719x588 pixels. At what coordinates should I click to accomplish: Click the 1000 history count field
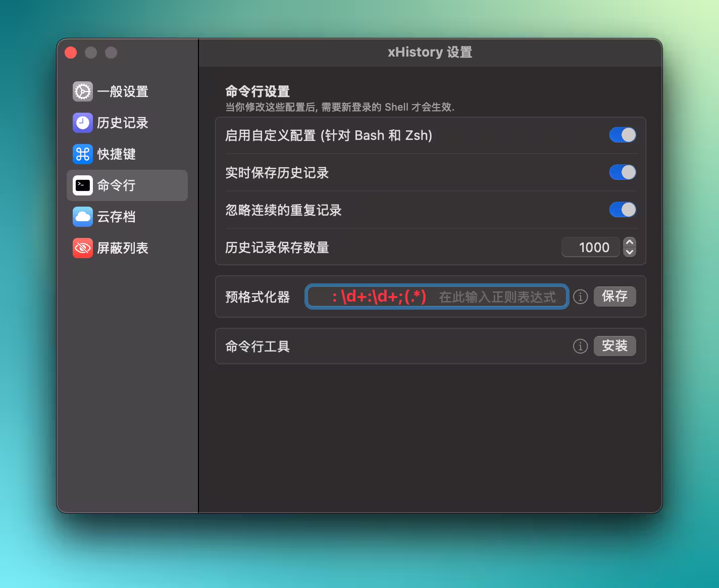(x=590, y=248)
